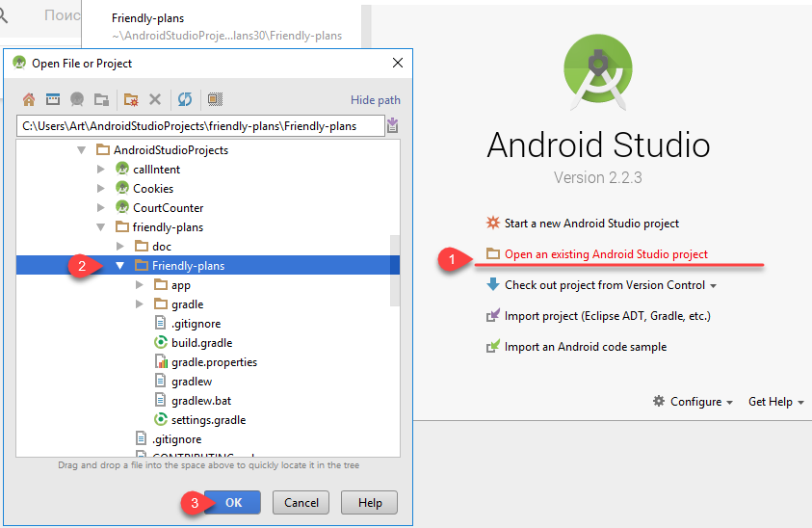Screen dimensions: 812x528
Task: Select recent project Friendly-plans in the list
Action: pyautogui.click(x=226, y=26)
